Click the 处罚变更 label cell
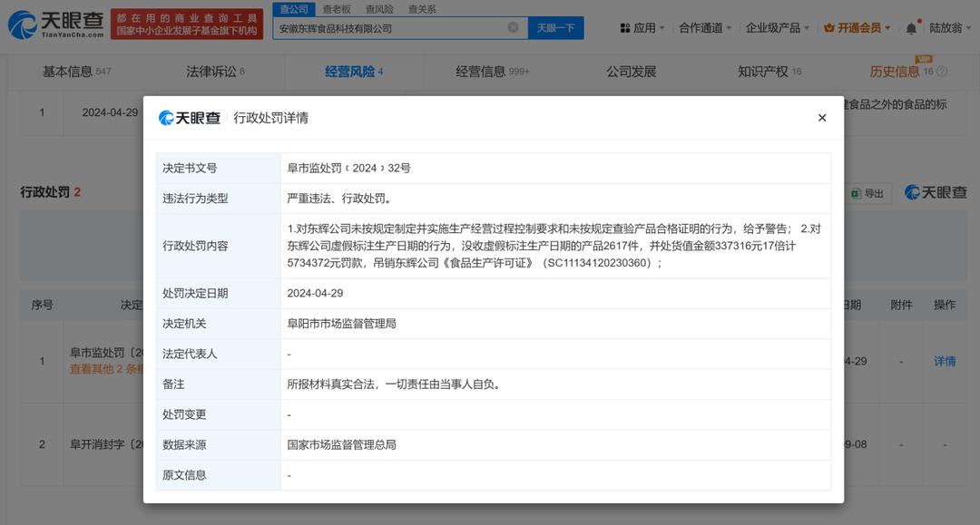 pos(218,414)
